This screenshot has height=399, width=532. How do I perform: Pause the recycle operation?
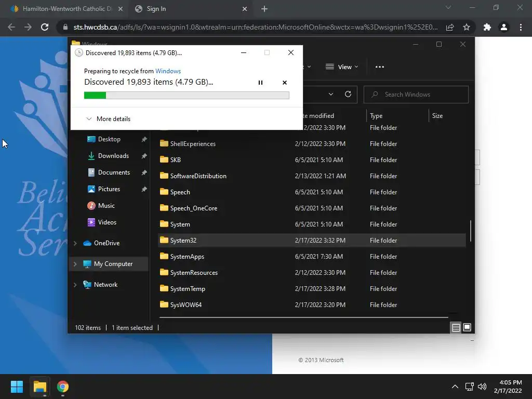[260, 83]
